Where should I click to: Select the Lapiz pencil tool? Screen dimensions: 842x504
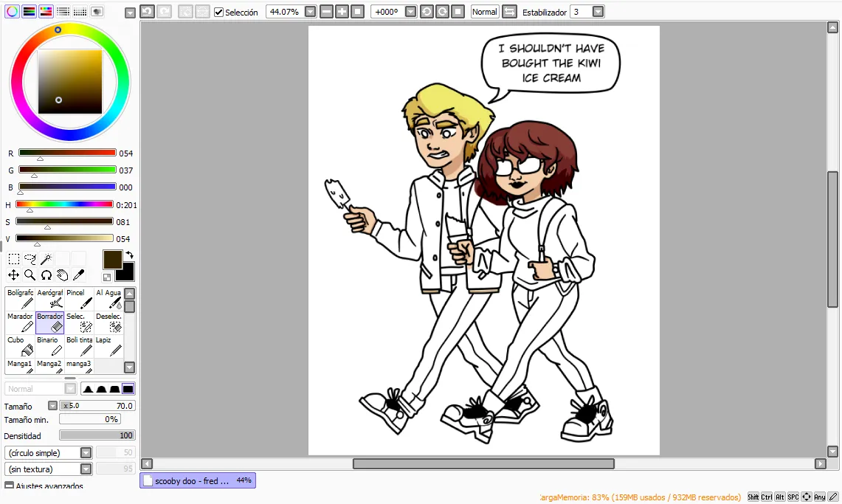pyautogui.click(x=108, y=346)
